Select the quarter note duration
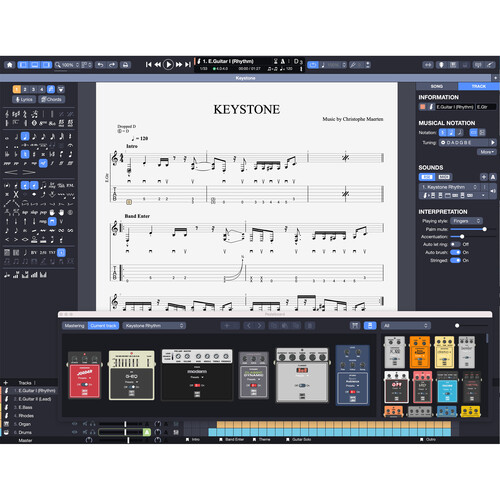This screenshot has width=500, height=500. pyautogui.click(x=25, y=136)
